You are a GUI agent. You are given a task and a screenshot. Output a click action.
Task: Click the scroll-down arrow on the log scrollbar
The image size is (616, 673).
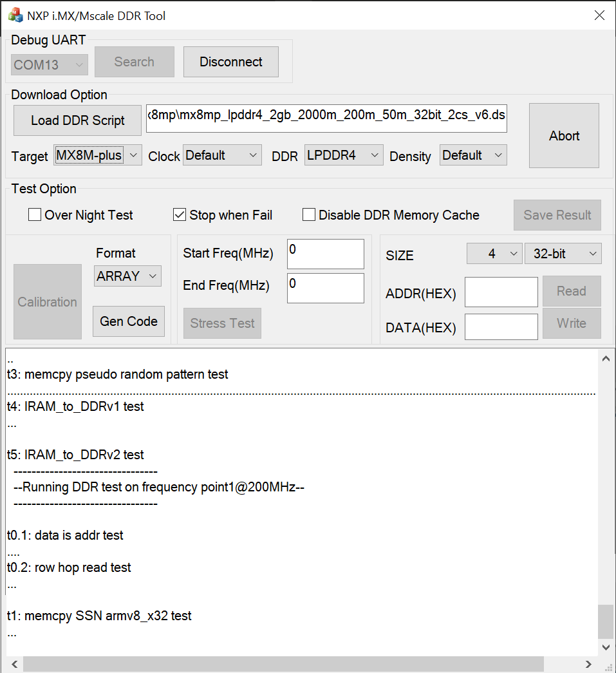click(606, 647)
